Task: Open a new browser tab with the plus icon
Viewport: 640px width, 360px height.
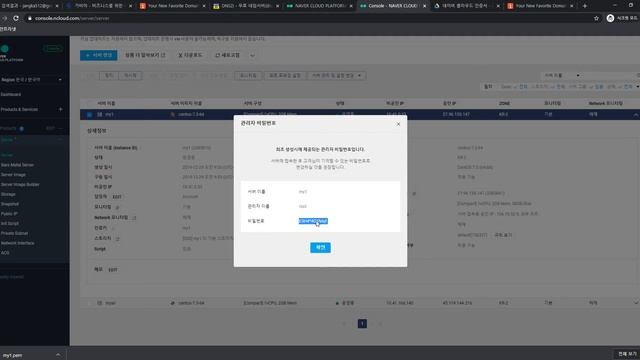Action: (x=584, y=6)
